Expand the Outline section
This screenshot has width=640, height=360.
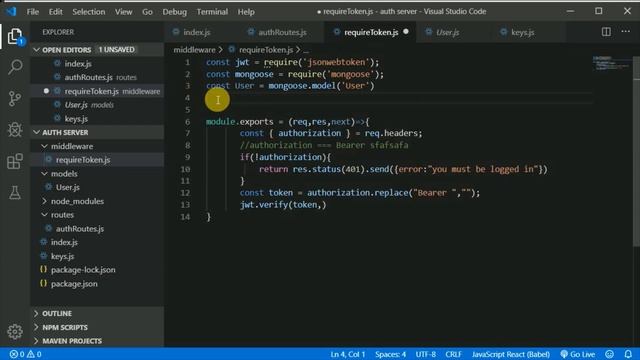(x=98, y=313)
